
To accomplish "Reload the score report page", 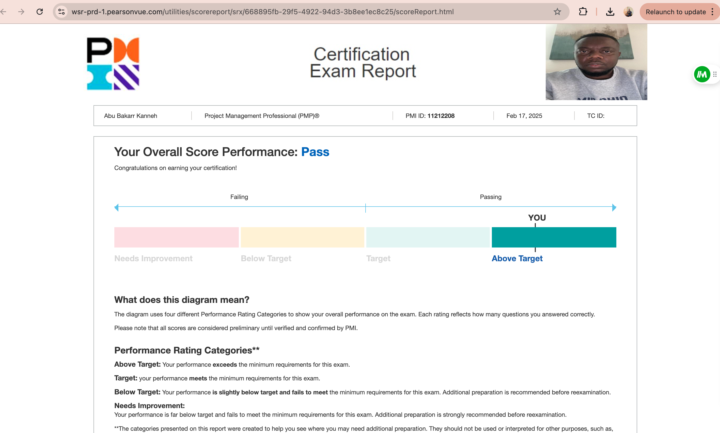I will pos(39,11).
